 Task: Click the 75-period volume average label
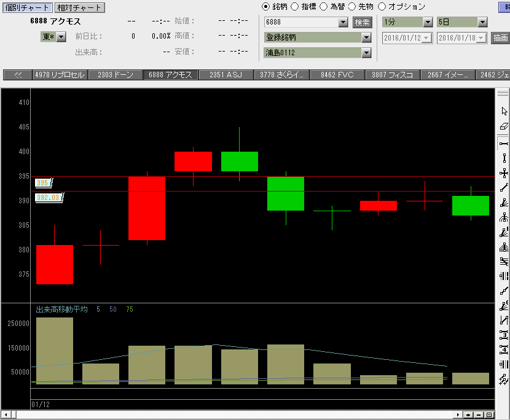[x=130, y=309]
